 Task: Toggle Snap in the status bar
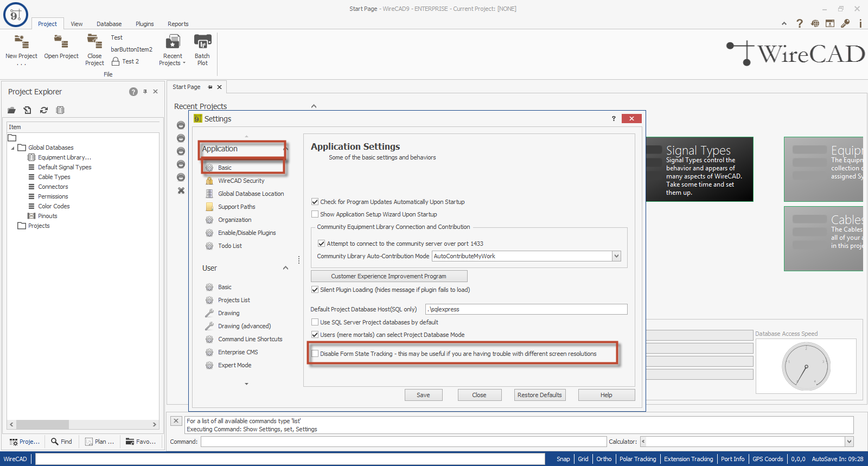(563, 459)
